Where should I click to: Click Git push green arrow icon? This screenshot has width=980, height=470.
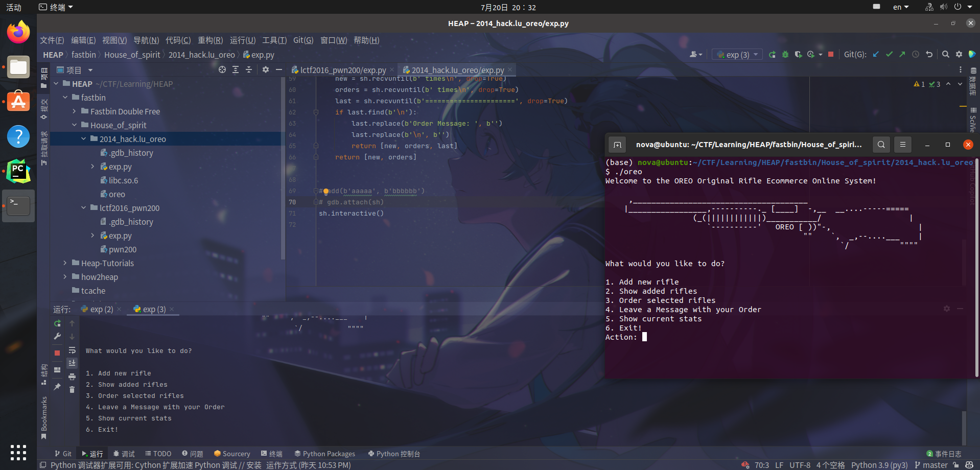pos(902,55)
